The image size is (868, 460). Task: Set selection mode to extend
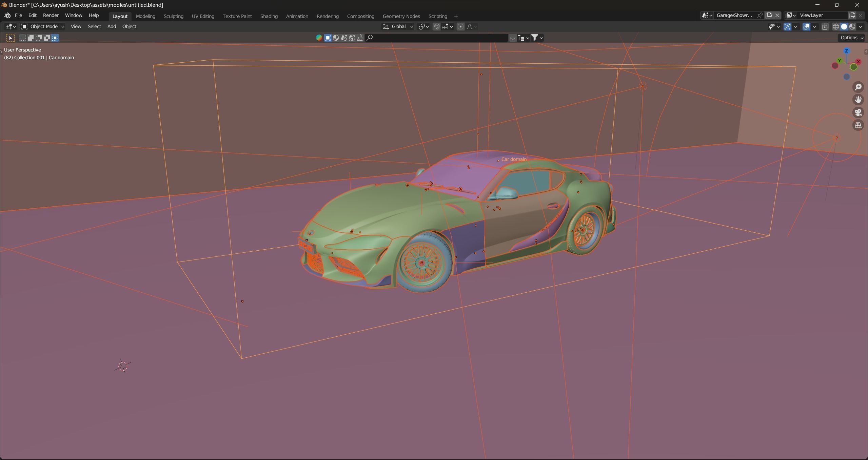click(x=31, y=38)
